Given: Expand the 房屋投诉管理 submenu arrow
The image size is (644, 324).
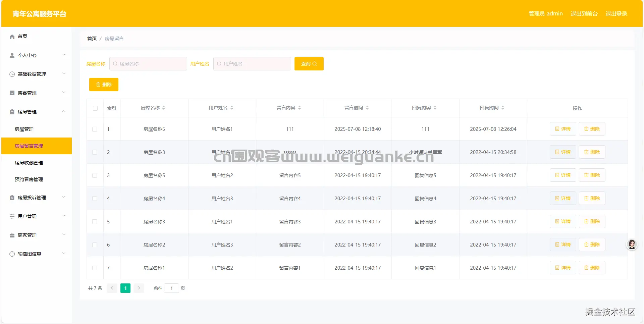Looking at the screenshot, I should pyautogui.click(x=64, y=197).
